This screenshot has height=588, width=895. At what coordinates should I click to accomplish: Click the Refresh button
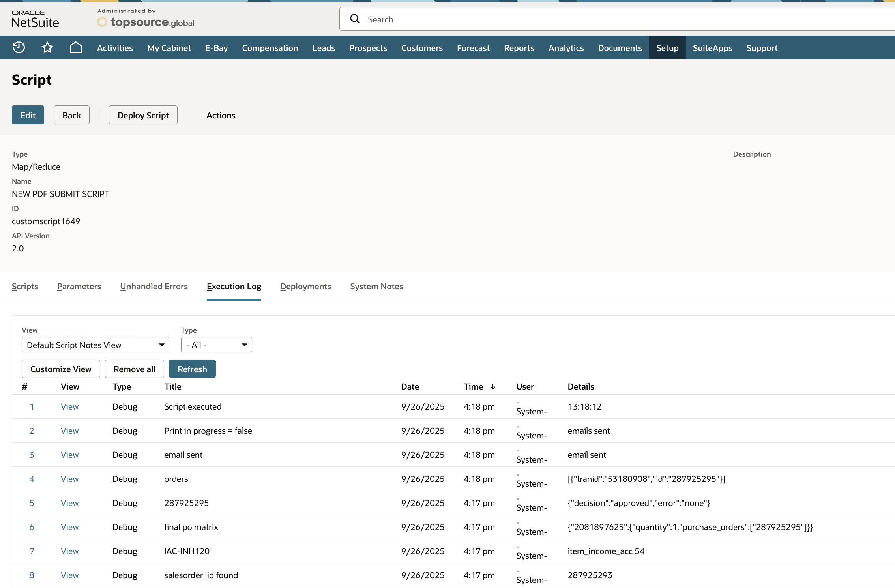(192, 369)
